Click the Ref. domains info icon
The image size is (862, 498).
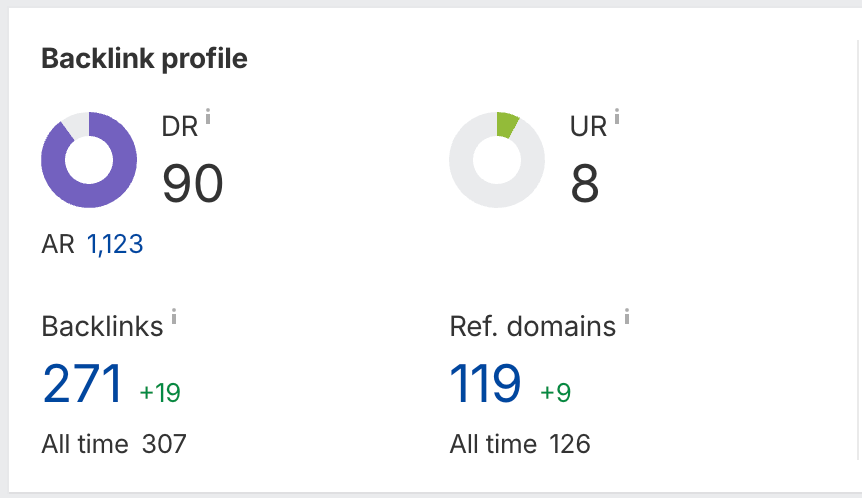point(627,317)
